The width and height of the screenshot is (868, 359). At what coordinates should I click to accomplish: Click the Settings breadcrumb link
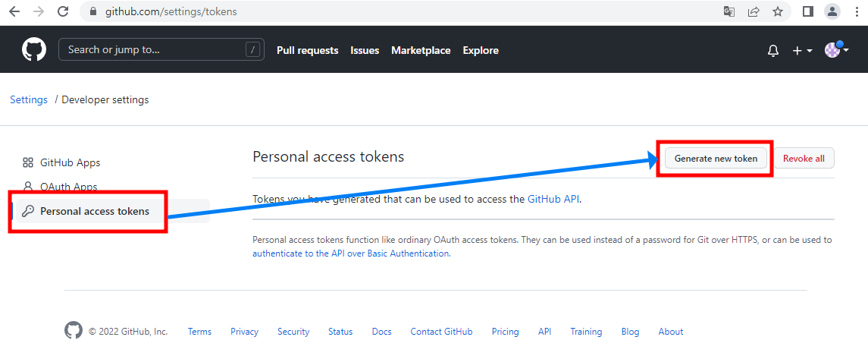pyautogui.click(x=29, y=99)
